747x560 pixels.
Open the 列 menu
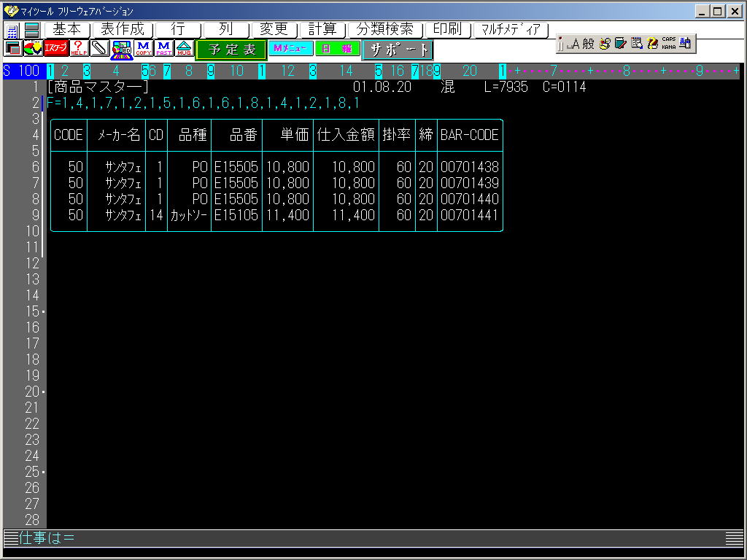point(226,29)
